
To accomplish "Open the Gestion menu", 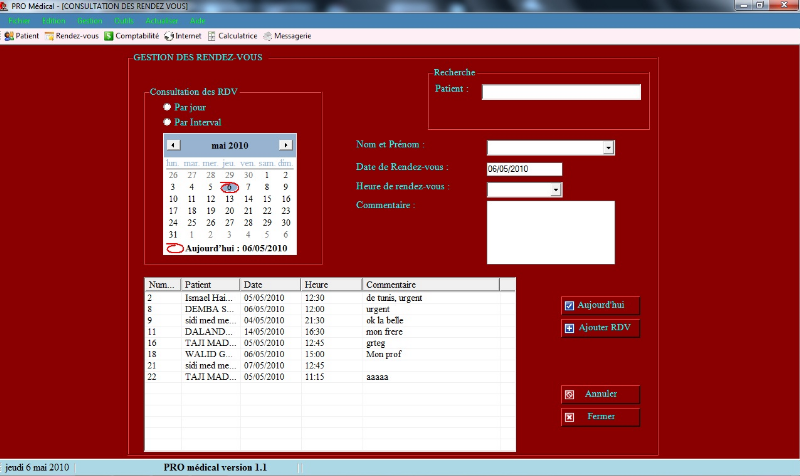I will coord(89,20).
